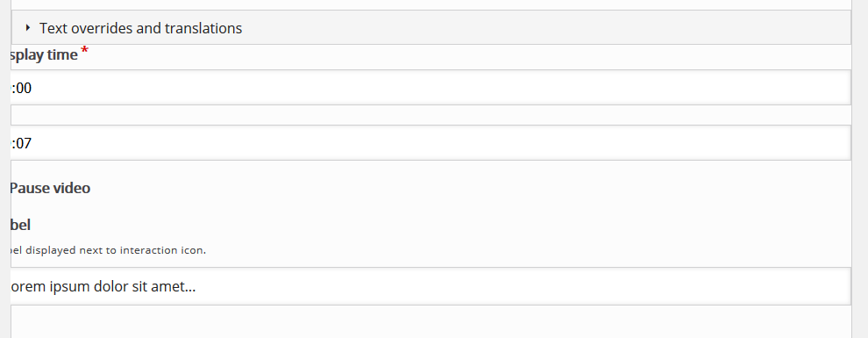Focus the start time field showing :00
Viewport: 868px width, 338px height.
point(430,88)
